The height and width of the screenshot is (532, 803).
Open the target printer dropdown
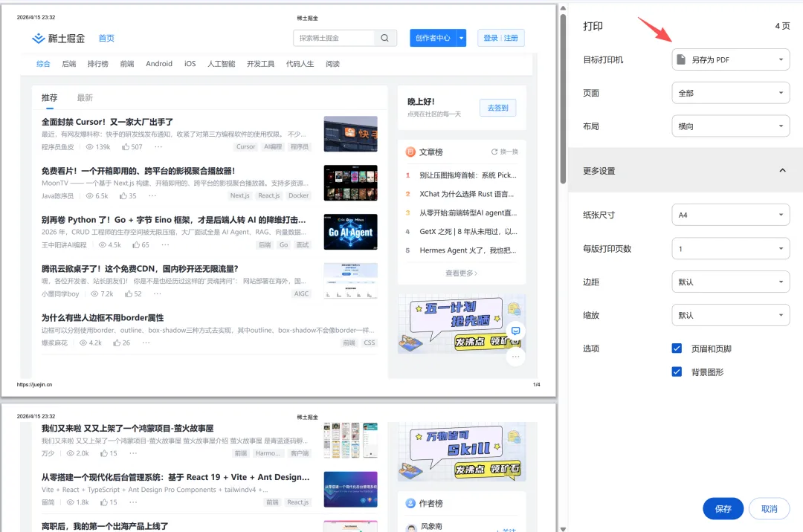[730, 60]
